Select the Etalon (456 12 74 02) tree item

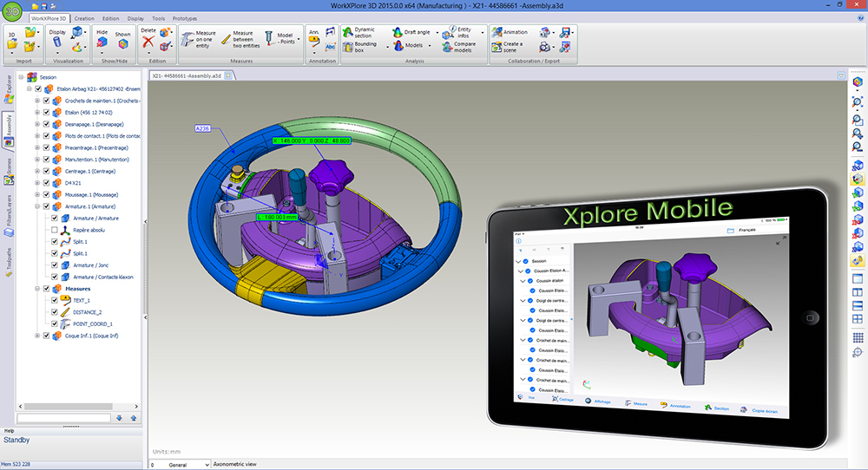[89, 112]
